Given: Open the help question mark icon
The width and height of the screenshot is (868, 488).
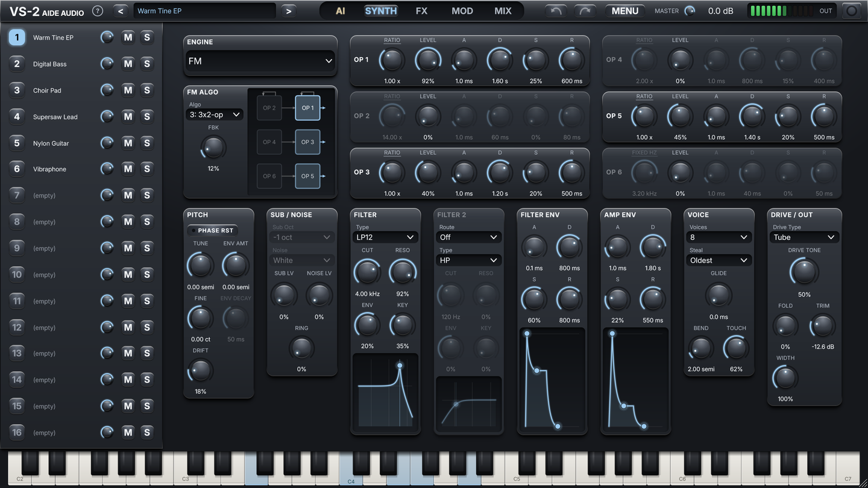Looking at the screenshot, I should pos(98,11).
